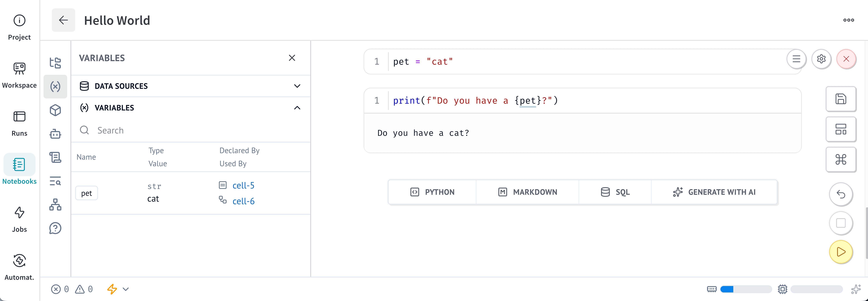Click the undo arrow button
Screen dimensions: 868x301
(x=841, y=194)
